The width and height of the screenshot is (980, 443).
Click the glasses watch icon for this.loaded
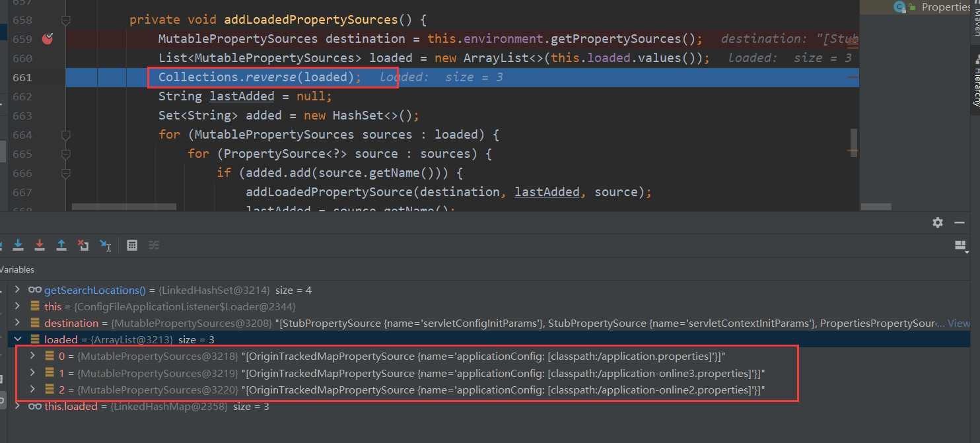(x=35, y=407)
